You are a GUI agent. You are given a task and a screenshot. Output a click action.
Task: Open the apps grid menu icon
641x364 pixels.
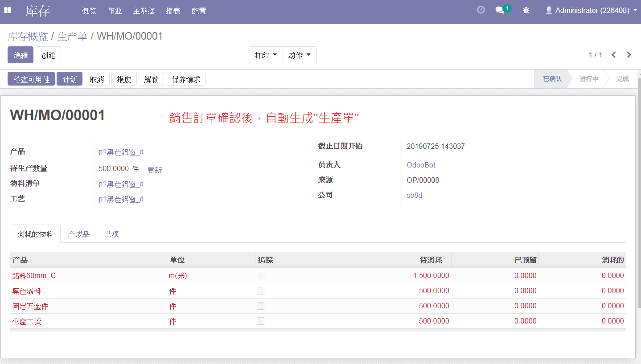click(x=8, y=10)
